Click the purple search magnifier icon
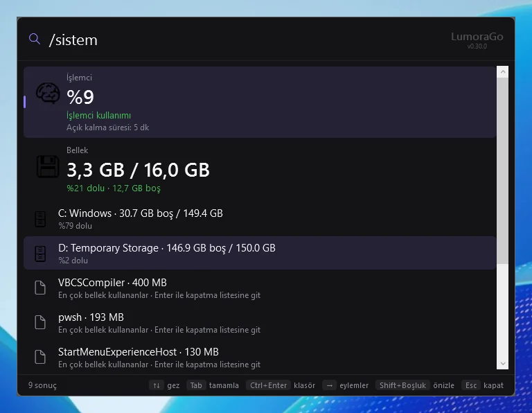The height and width of the screenshot is (413, 532). [x=34, y=39]
